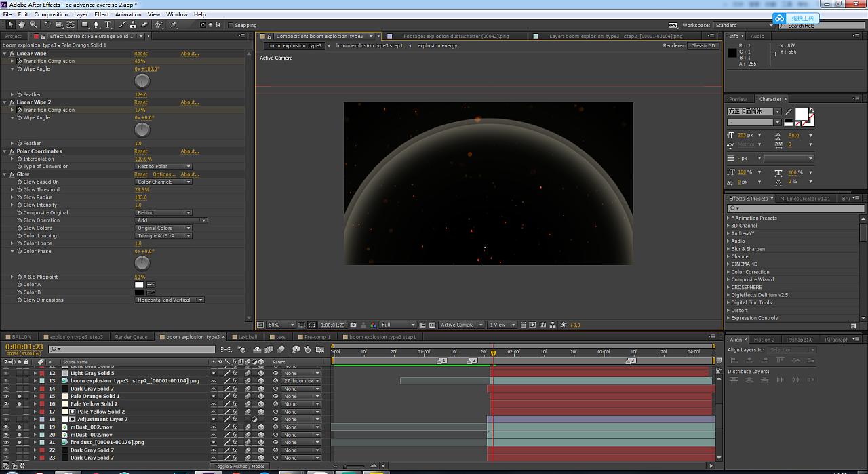The width and height of the screenshot is (868, 474).
Task: Toggle visibility of fire dust png layer
Action: tap(6, 442)
